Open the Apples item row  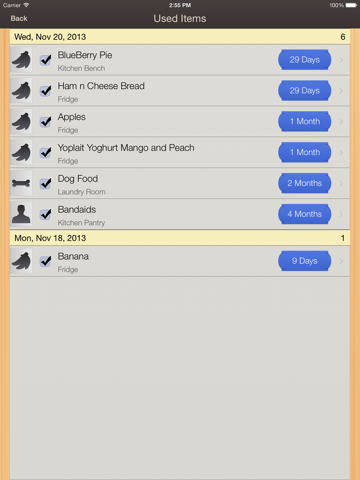[x=180, y=122]
